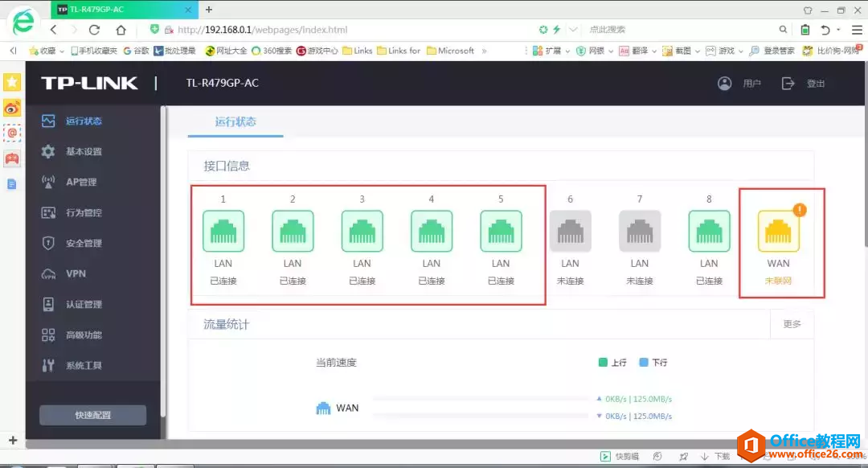Click the small WAN traffic icon
The image size is (868, 468).
(323, 408)
